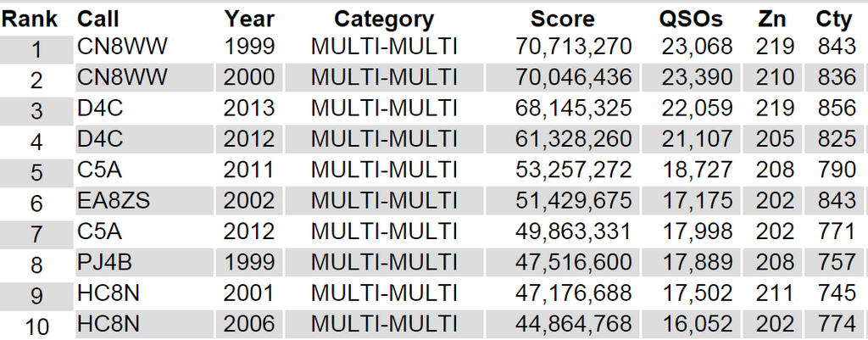868x340 pixels.
Task: Click the Year column header
Action: (x=249, y=20)
